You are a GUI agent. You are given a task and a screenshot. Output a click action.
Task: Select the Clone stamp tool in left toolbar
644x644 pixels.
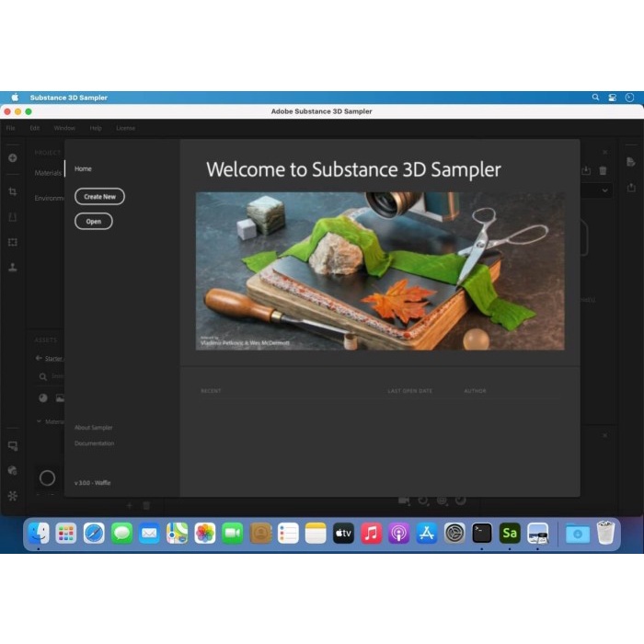(x=13, y=268)
